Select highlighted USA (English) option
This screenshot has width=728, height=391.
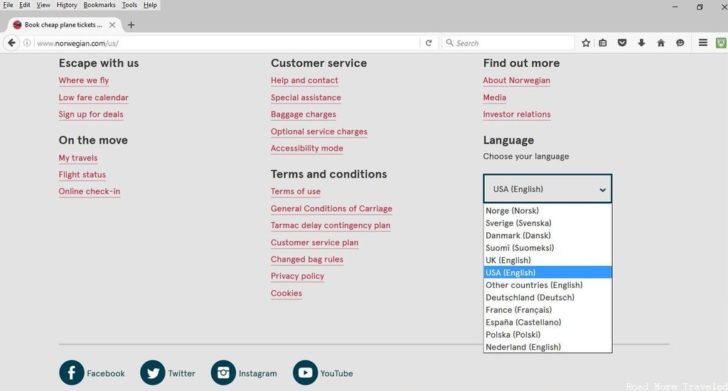click(x=547, y=273)
